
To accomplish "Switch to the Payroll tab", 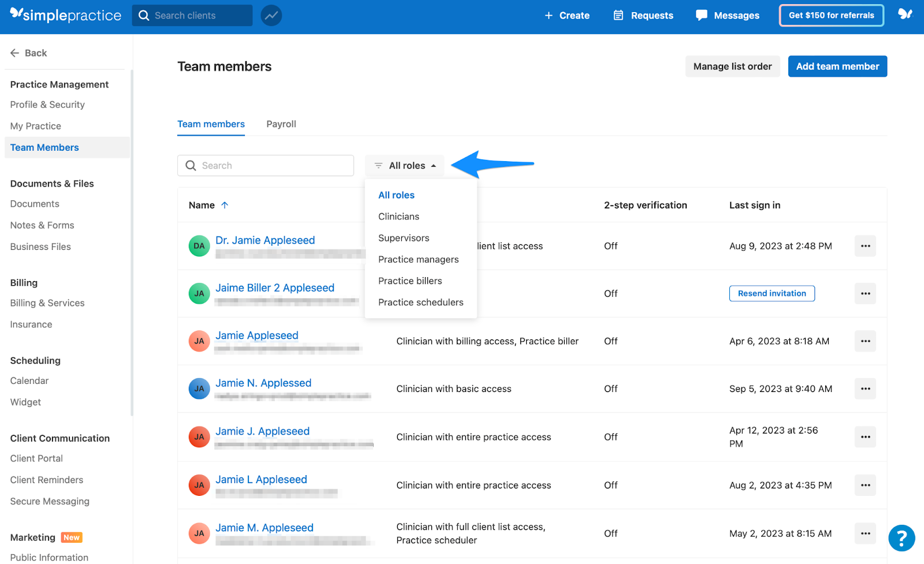I will coord(281,124).
